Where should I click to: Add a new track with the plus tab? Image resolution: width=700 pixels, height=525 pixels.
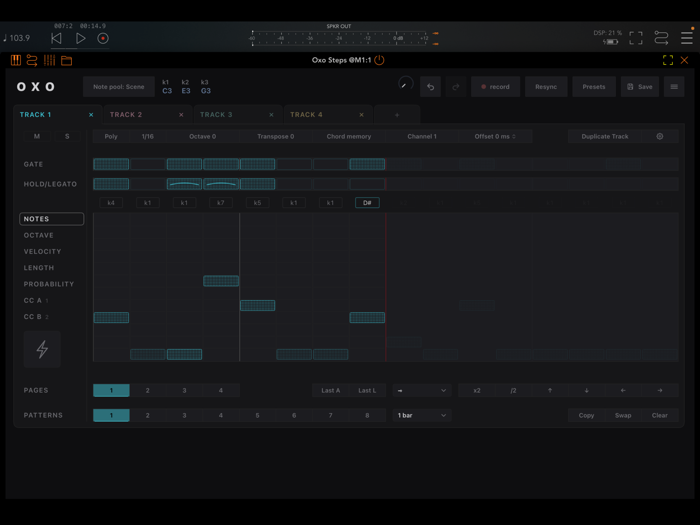(397, 115)
